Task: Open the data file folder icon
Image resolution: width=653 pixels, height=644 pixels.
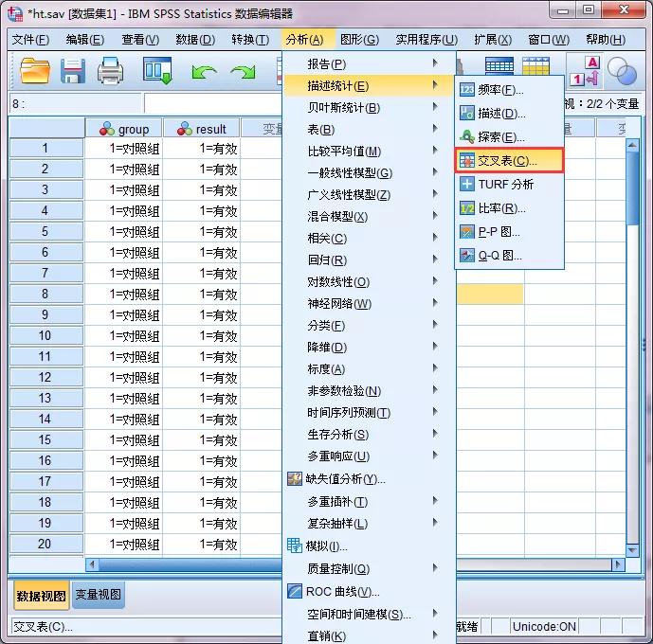Action: [x=35, y=71]
